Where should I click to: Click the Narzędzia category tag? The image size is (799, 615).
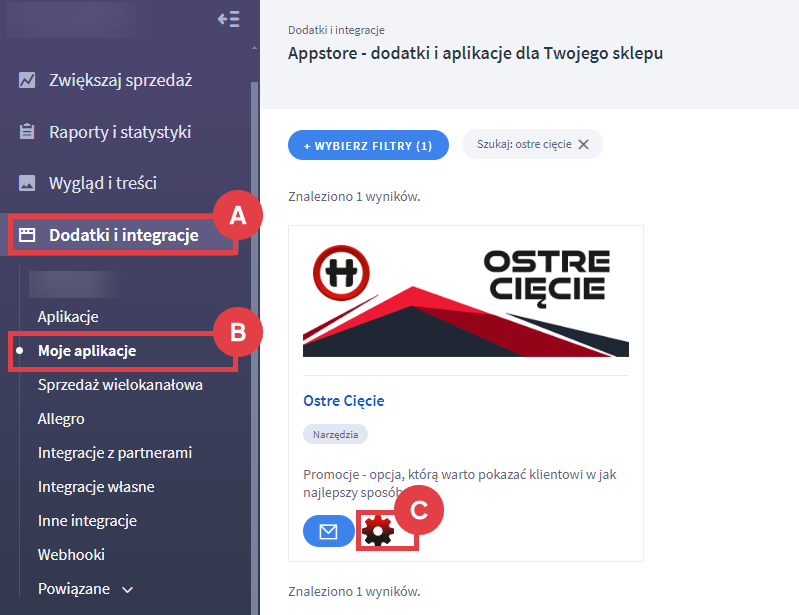coord(335,435)
